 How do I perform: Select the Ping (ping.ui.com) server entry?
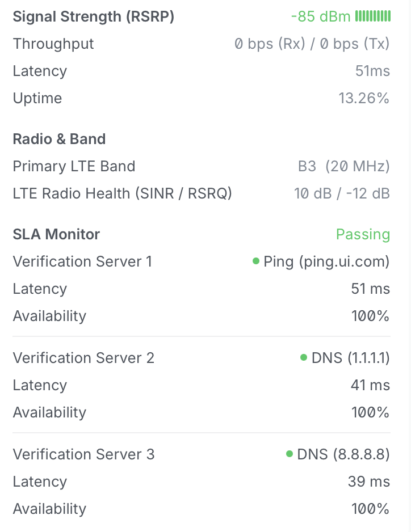(326, 262)
